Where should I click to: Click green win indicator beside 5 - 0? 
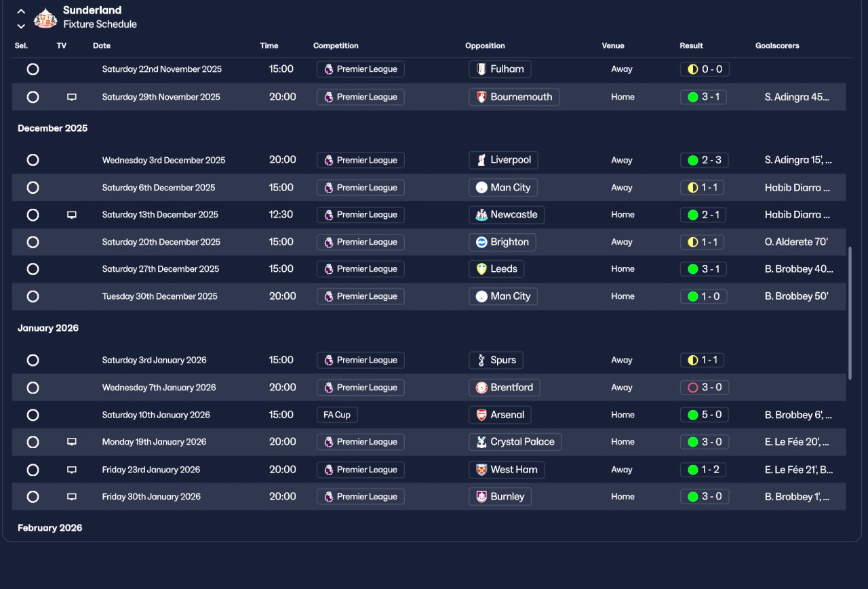(692, 415)
